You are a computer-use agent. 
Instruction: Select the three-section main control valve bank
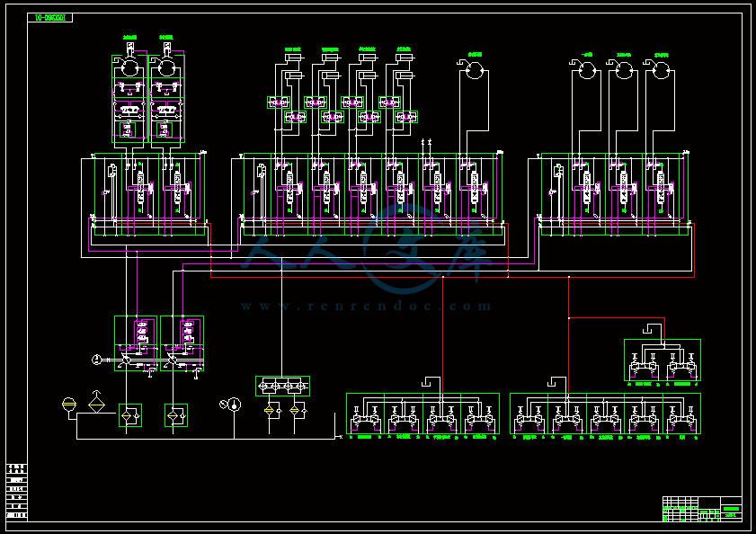pyautogui.click(x=615, y=194)
